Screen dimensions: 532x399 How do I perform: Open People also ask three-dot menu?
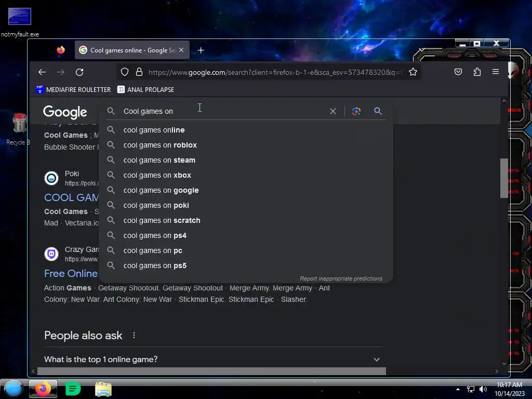coord(134,335)
